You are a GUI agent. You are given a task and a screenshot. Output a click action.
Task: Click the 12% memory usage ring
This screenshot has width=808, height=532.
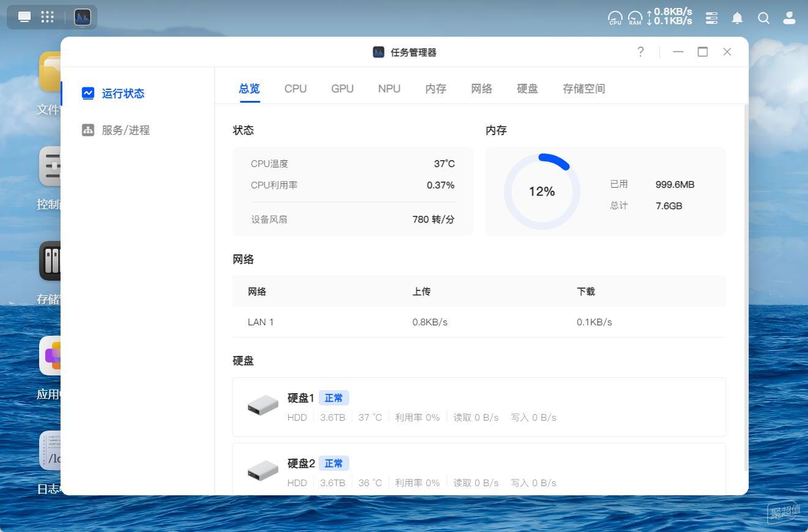coord(542,191)
